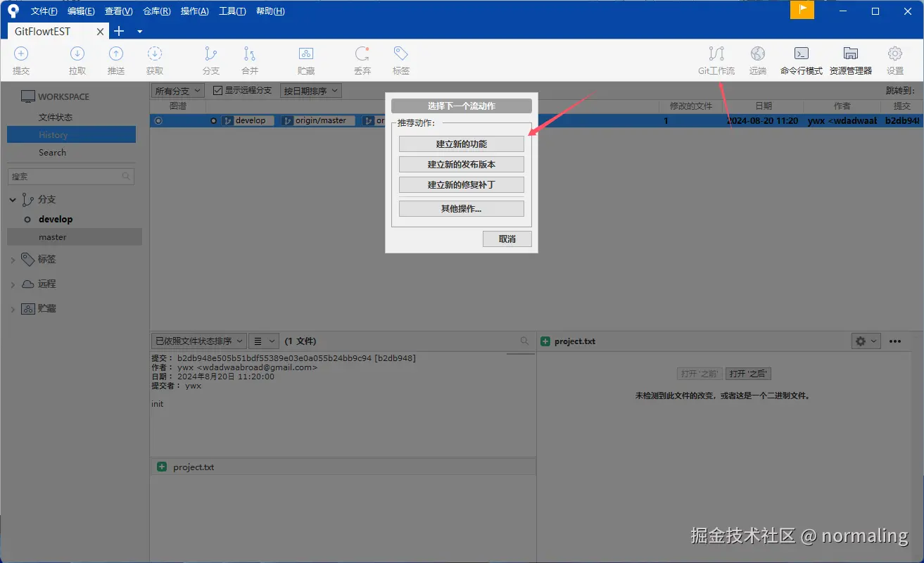The height and width of the screenshot is (563, 924).
Task: Click the 拉取 pull toolbar icon
Action: (77, 54)
